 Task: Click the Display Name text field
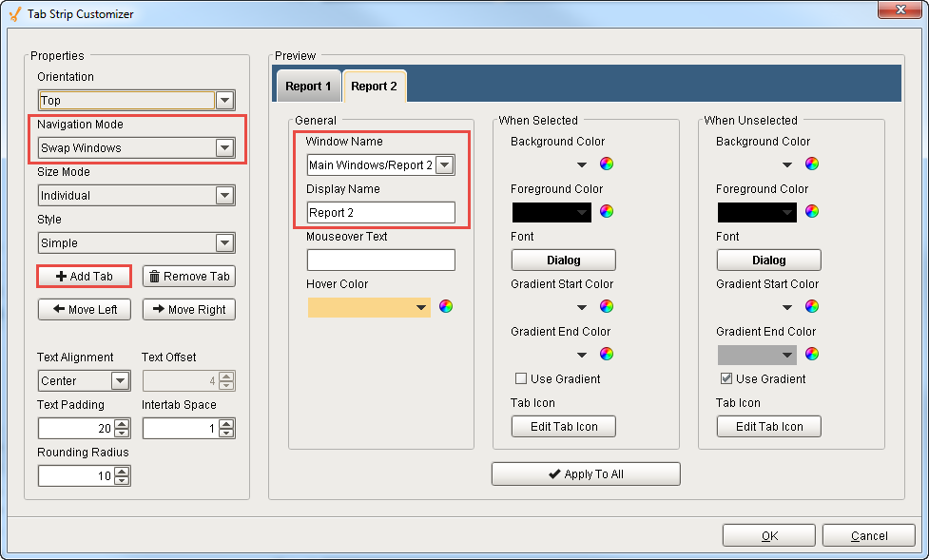pyautogui.click(x=380, y=213)
